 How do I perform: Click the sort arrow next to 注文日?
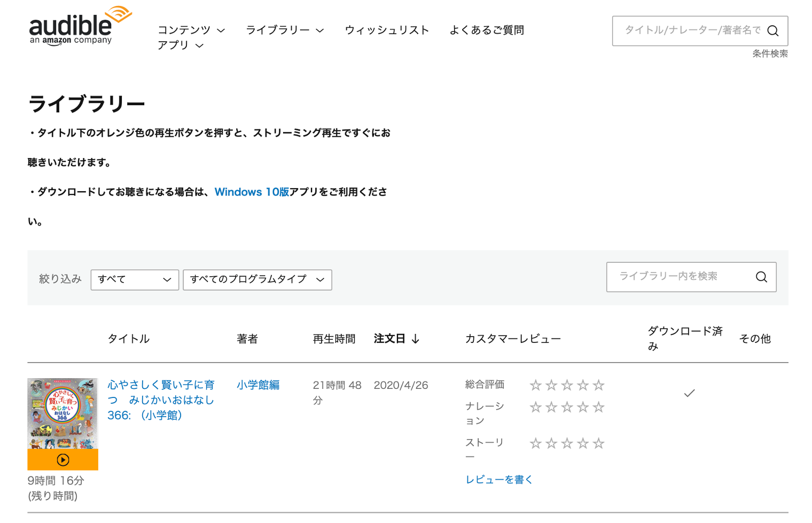tap(416, 339)
